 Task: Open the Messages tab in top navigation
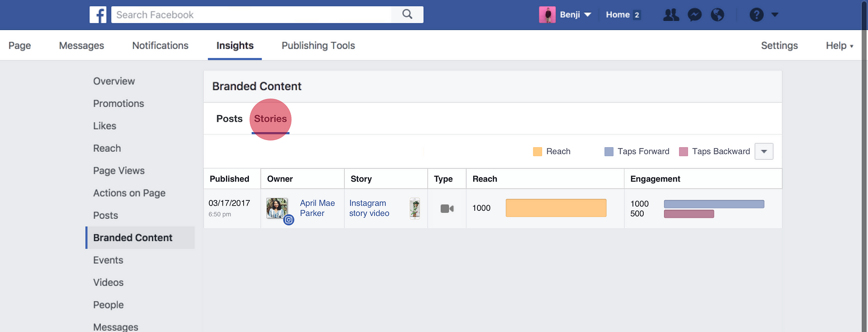click(x=81, y=46)
